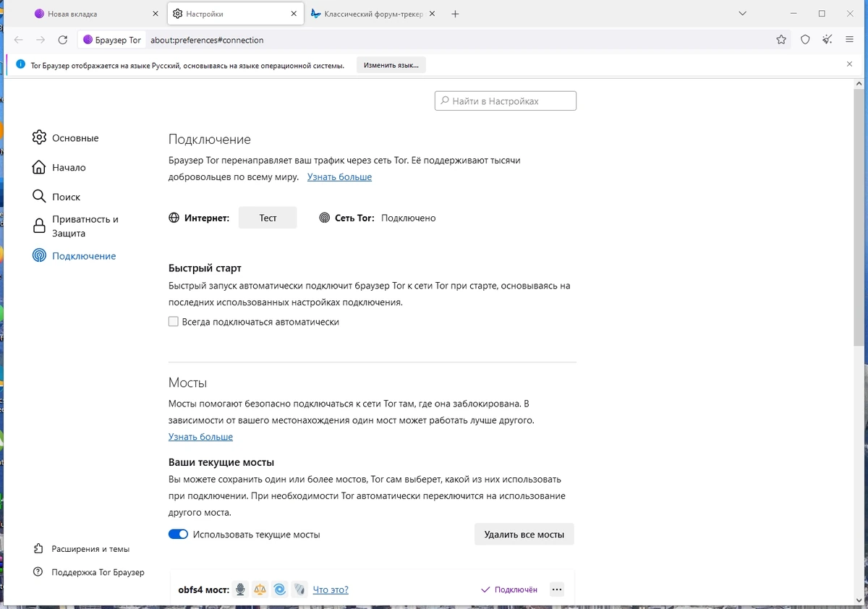This screenshot has height=609, width=868.
Task: Open Основные settings category
Action: tap(66, 137)
